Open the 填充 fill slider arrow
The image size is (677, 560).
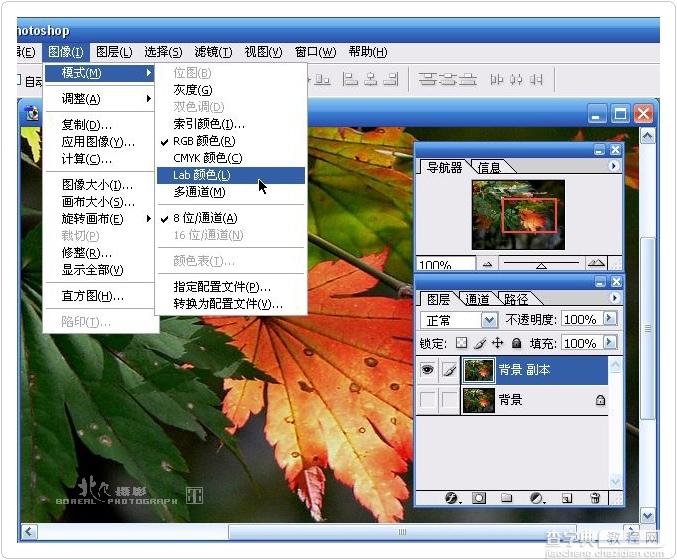click(x=610, y=342)
